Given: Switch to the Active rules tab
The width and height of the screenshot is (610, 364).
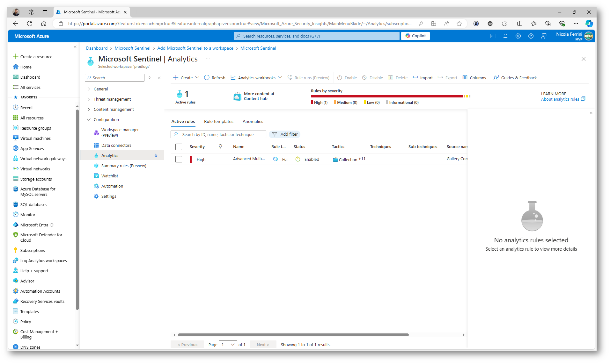Looking at the screenshot, I should [183, 121].
